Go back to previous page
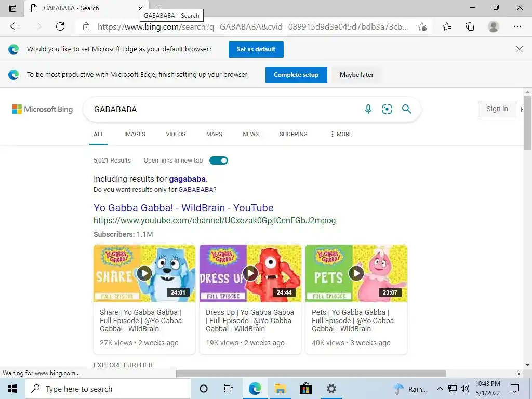532x399 pixels. pos(14,26)
